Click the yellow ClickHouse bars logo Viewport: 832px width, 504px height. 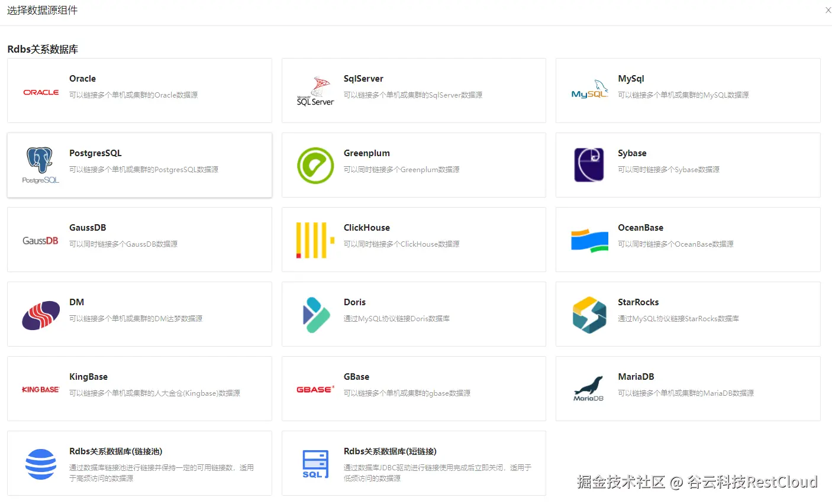point(315,240)
